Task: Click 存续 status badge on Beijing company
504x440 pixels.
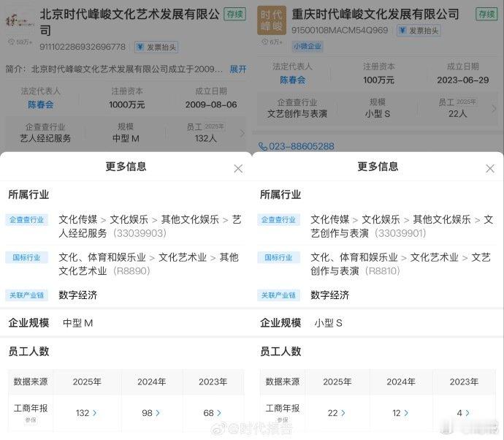Action: point(235,14)
